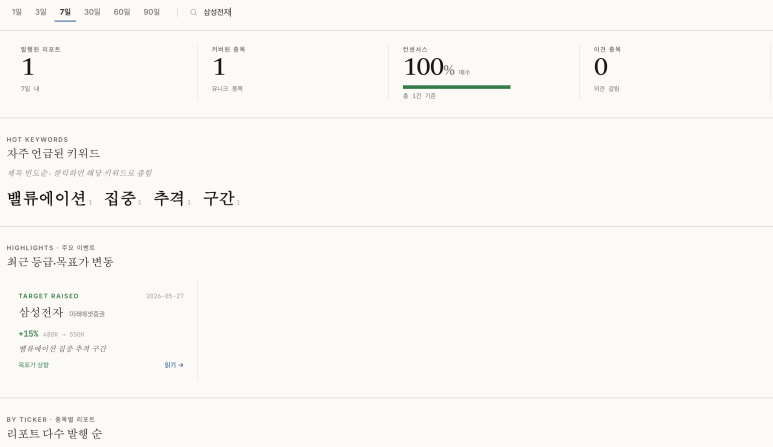This screenshot has height=447, width=773.
Task: Choose the 30일 period tab
Action: click(92, 12)
